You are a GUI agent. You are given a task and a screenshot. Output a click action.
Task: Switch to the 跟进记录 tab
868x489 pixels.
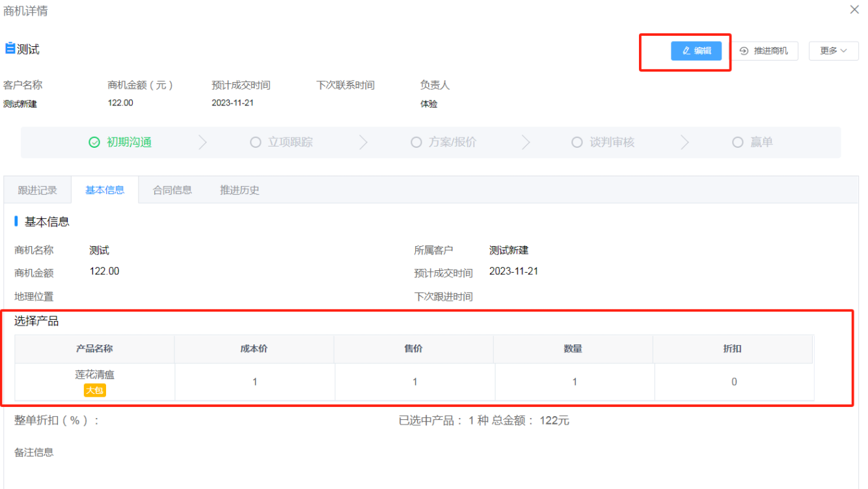click(x=36, y=189)
